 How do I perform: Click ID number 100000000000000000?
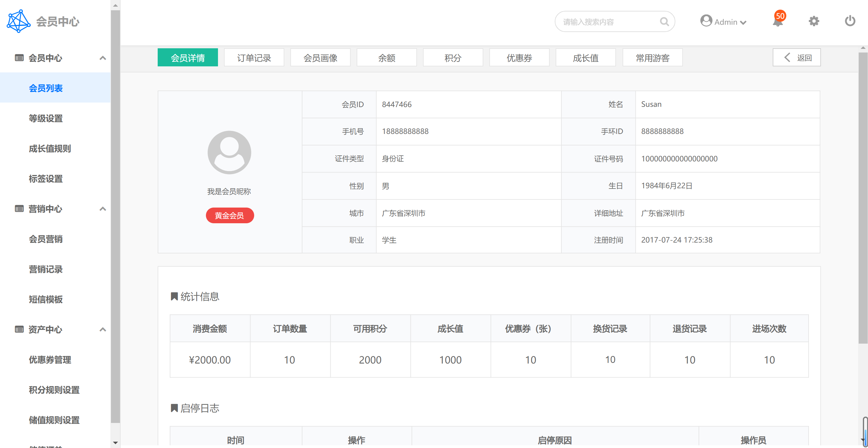[x=679, y=158]
